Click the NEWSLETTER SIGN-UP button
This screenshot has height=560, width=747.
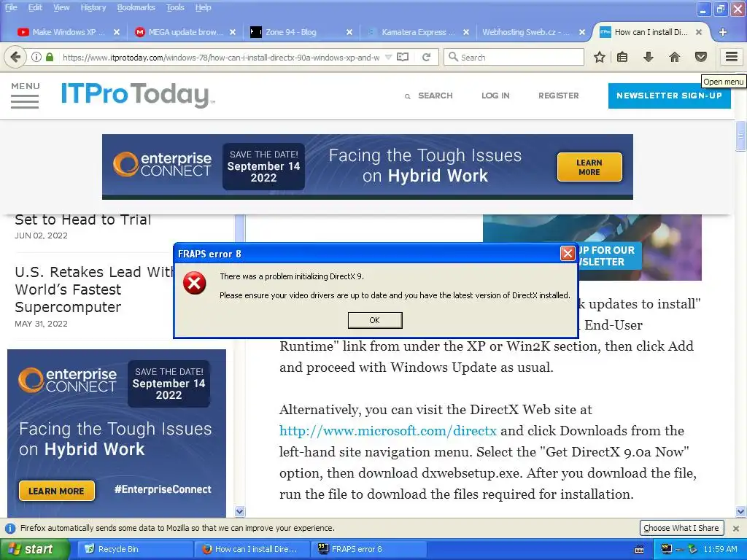pos(669,96)
